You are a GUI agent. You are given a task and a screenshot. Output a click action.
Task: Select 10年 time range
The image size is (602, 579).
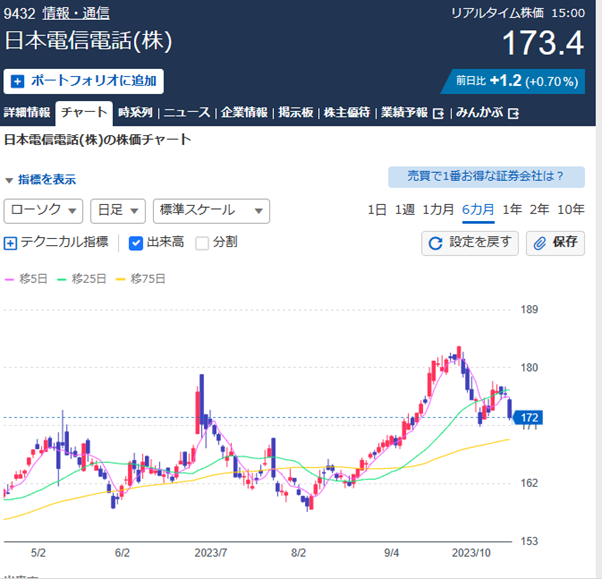(571, 210)
